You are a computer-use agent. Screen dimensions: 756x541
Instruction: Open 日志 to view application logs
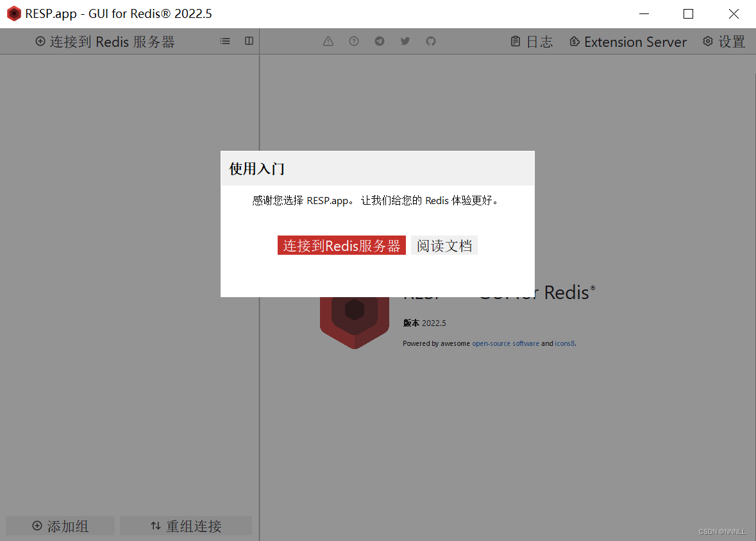531,41
